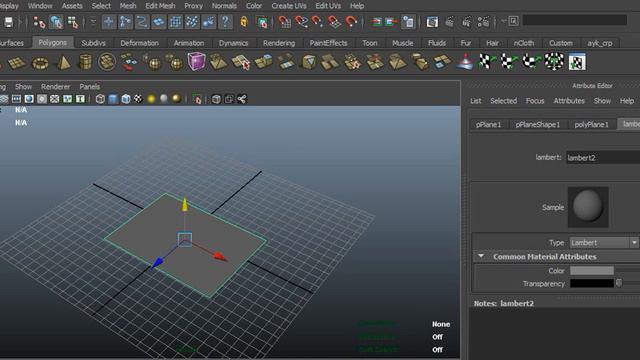Click the gray sphere shadows icon in viewport toolbar
The width and height of the screenshot is (640, 360).
(x=164, y=99)
